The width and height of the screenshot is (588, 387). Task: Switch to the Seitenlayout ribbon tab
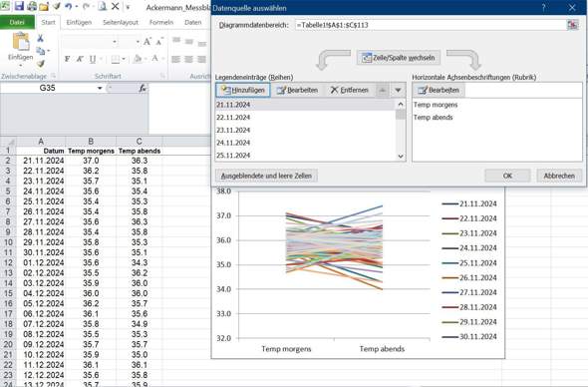(x=121, y=23)
